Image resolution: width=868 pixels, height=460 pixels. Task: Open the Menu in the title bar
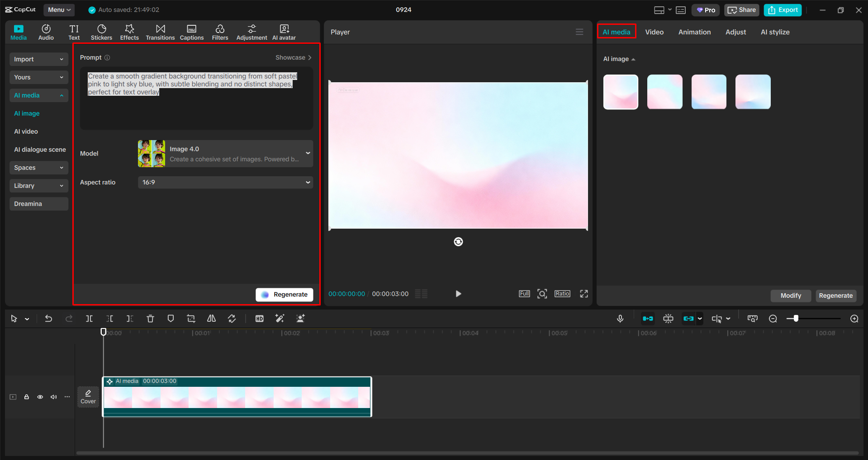[x=59, y=9]
